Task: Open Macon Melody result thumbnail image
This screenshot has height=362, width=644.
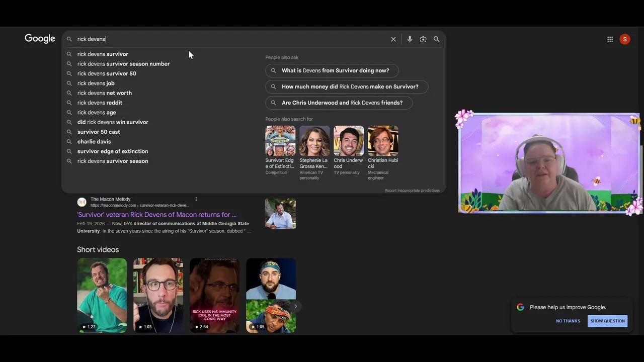Action: [x=280, y=214]
